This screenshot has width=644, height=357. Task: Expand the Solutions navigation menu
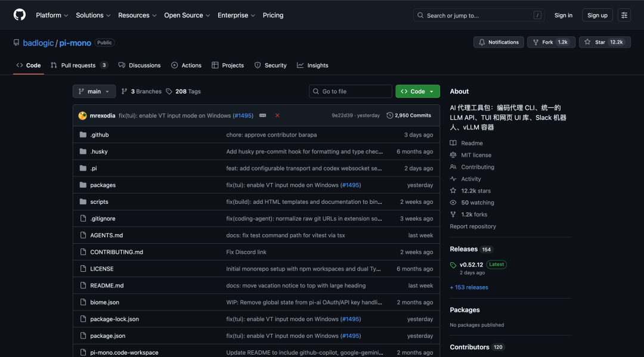coord(93,15)
